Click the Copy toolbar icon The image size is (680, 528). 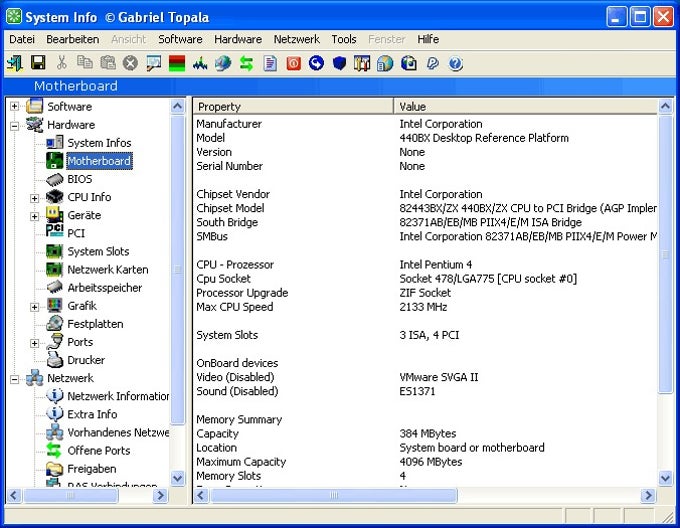tap(85, 63)
